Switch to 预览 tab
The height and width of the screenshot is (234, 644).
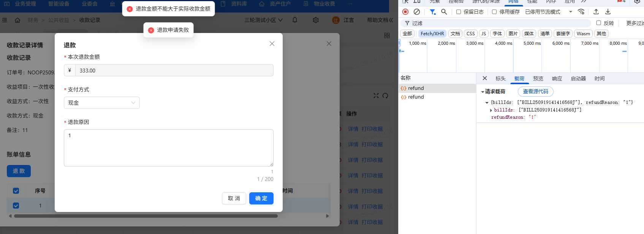[x=538, y=79]
